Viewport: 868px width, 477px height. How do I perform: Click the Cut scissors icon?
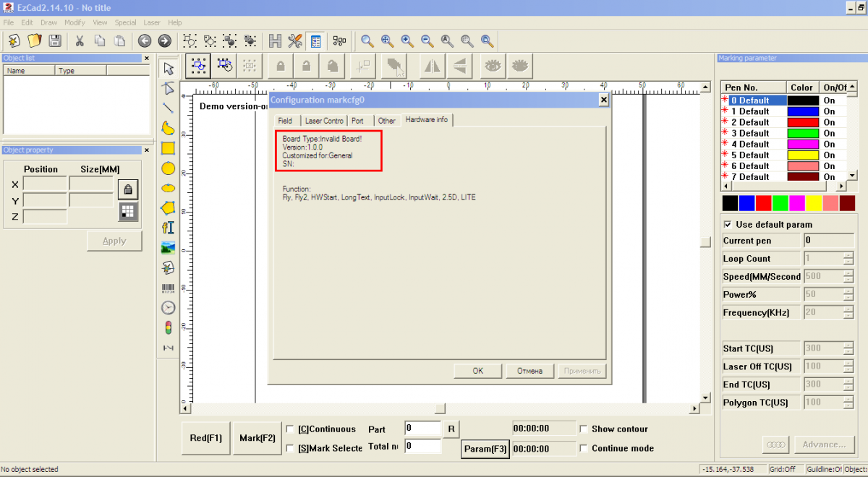(80, 41)
